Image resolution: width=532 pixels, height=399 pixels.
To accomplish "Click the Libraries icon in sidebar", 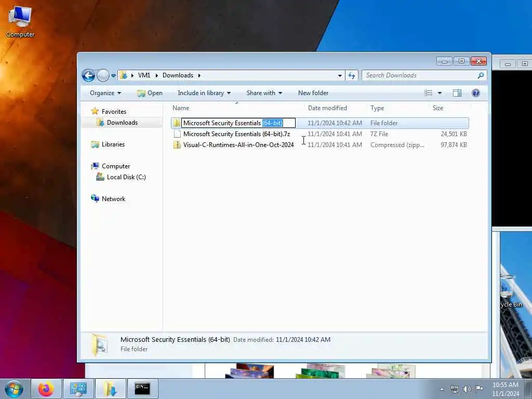I will point(95,144).
